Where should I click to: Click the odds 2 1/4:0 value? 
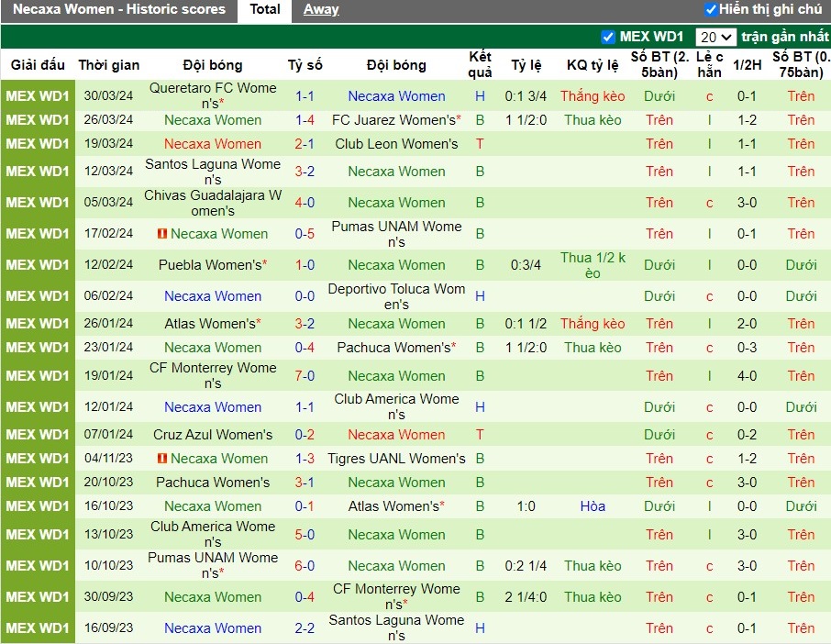526,597
